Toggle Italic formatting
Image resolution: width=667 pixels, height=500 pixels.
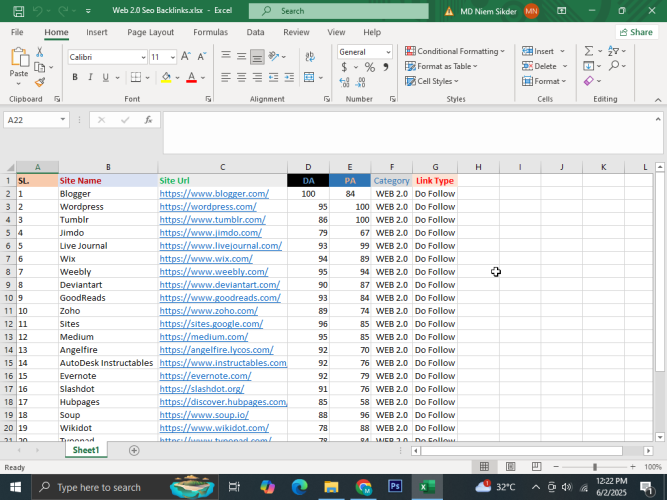90,77
